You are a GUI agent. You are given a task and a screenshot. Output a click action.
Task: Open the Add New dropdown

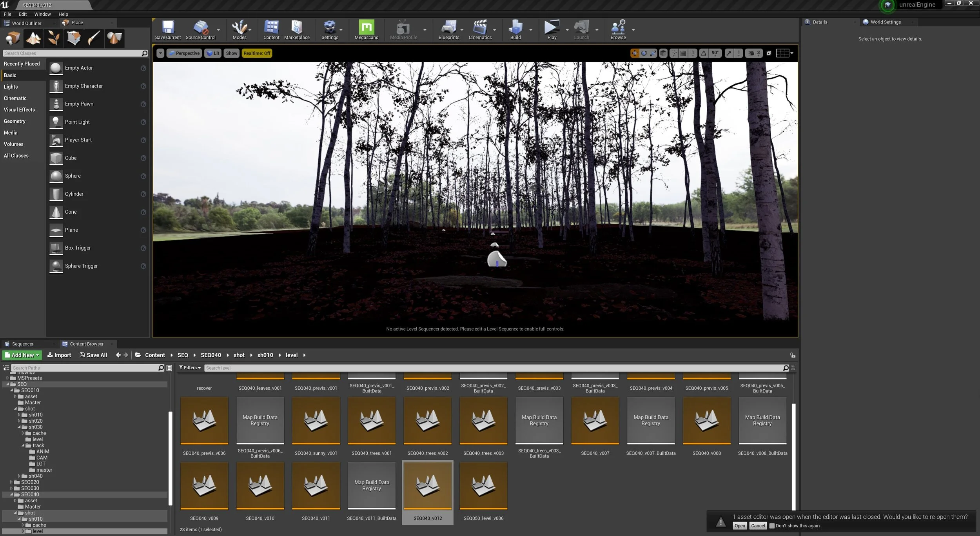point(22,355)
